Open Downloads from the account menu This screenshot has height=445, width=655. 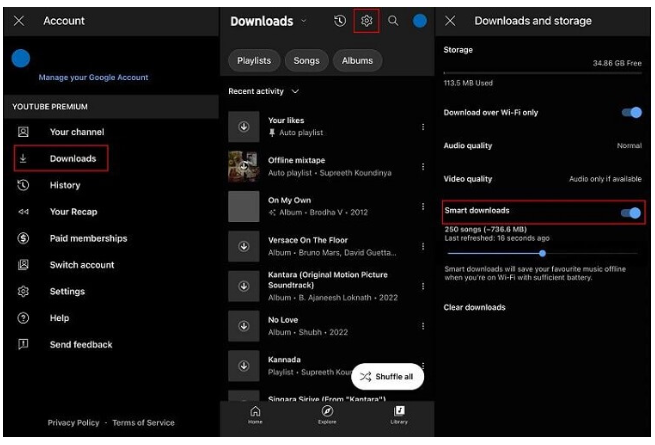tap(72, 158)
